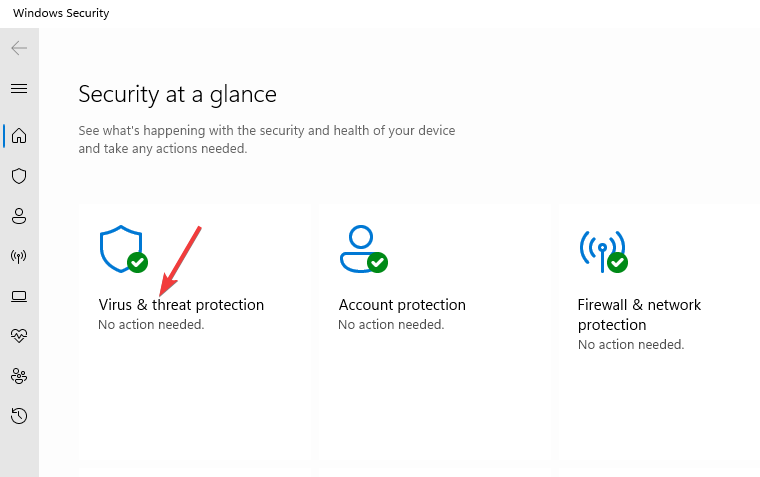The width and height of the screenshot is (760, 477).
Task: Click the back arrow in the navigation pane
Action: coord(19,48)
